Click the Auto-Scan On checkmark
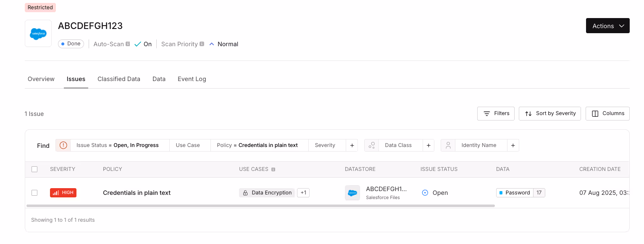The height and width of the screenshot is (244, 644). coord(137,44)
